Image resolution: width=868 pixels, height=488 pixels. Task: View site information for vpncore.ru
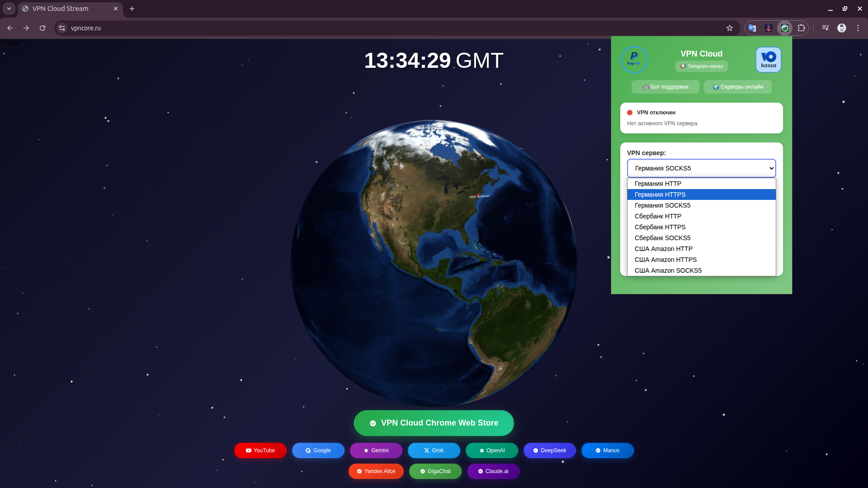pos(62,28)
